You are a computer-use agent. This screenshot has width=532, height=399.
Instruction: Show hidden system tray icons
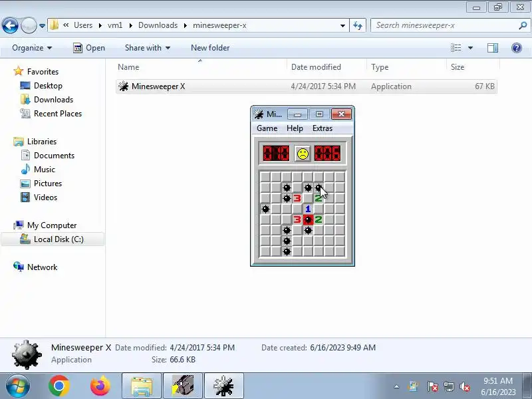[x=396, y=386]
